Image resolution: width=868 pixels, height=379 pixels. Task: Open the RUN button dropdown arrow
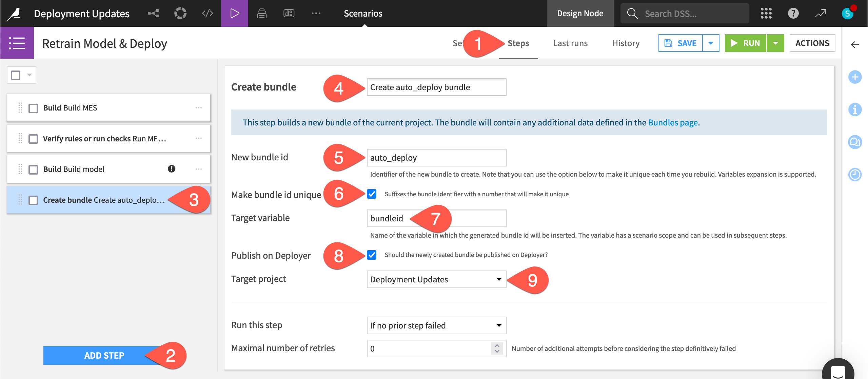click(x=776, y=43)
